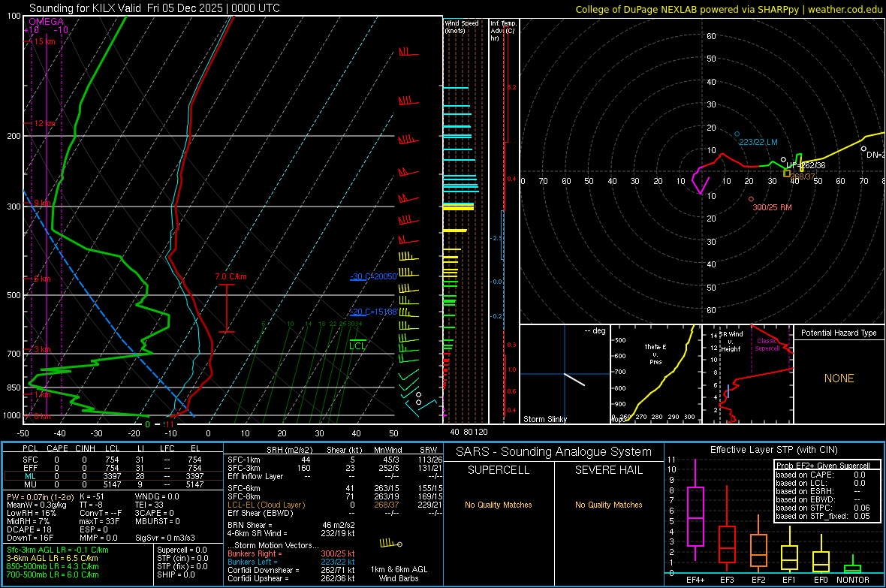Click the 'BRN Shear' value line
This screenshot has width=886, height=588.
point(291,525)
